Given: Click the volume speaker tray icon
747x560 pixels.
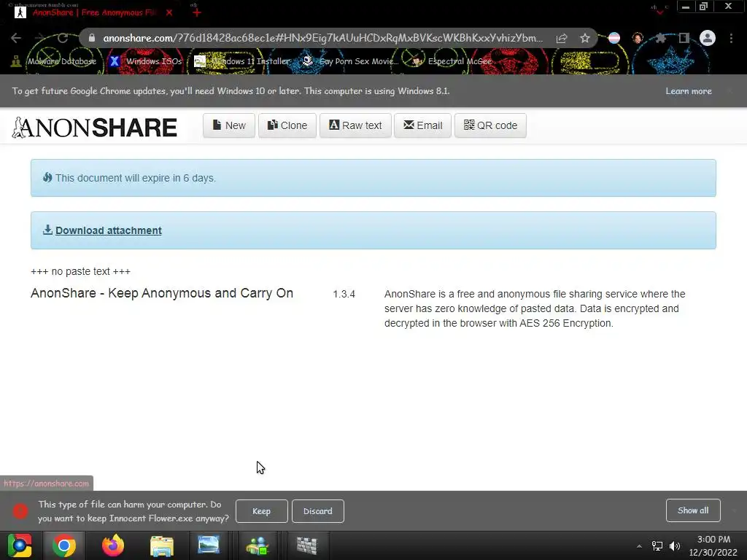Looking at the screenshot, I should (x=675, y=546).
